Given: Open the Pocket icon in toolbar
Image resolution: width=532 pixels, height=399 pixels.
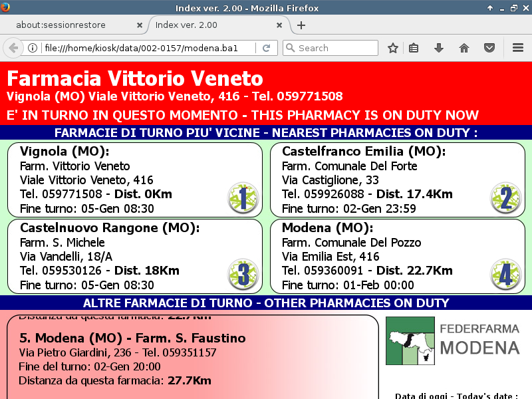Looking at the screenshot, I should [x=489, y=48].
